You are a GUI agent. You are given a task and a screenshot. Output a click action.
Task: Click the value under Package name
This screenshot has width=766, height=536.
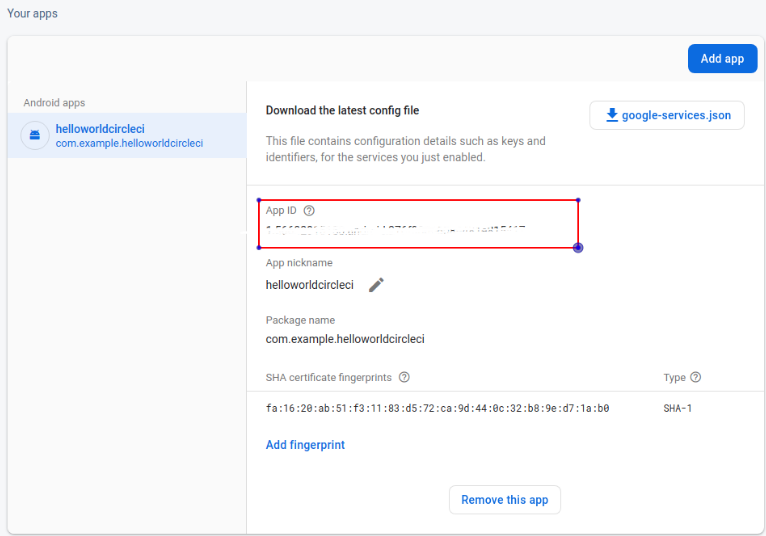[x=345, y=339]
